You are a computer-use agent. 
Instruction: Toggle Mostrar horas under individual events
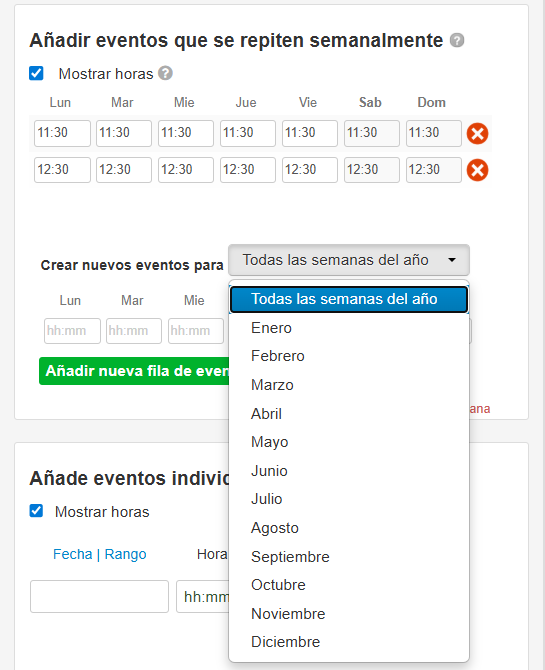click(x=36, y=511)
